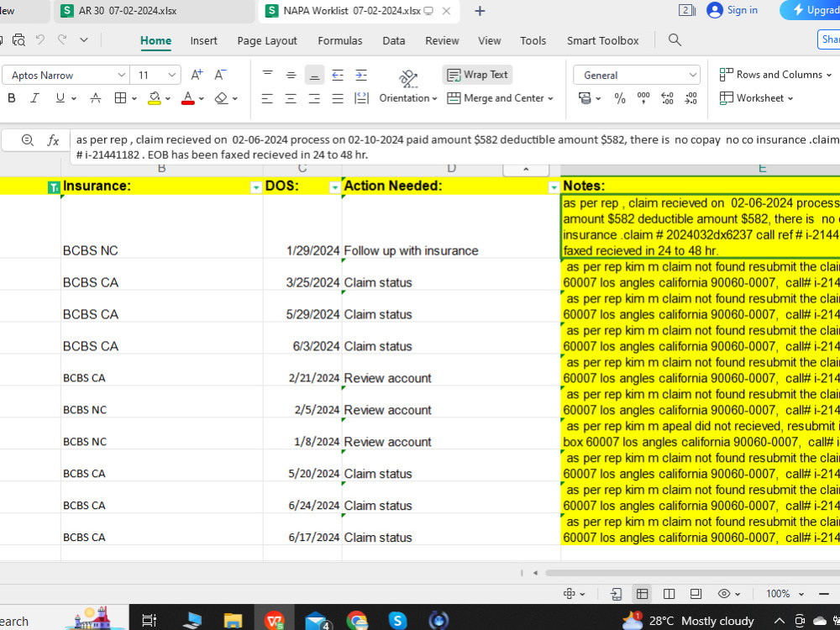This screenshot has height=630, width=840.
Task: Click the horizontal scrollbar at sheet bottom
Action: [x=692, y=573]
